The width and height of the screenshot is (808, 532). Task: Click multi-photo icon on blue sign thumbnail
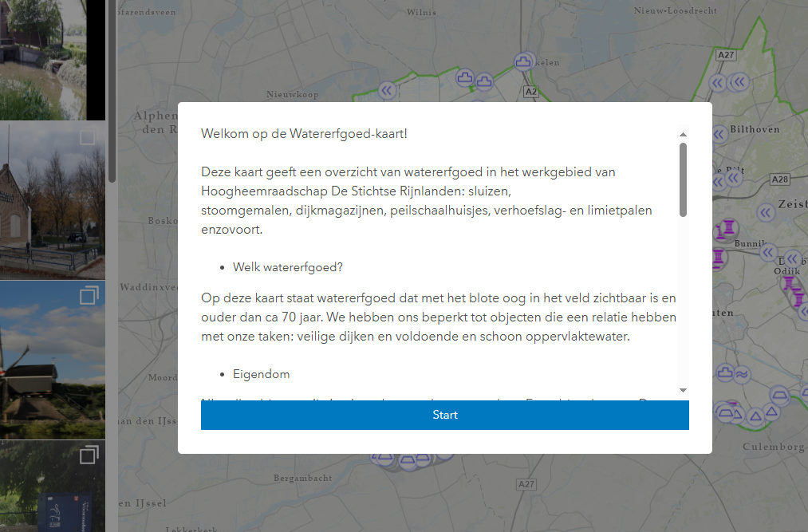pos(89,455)
